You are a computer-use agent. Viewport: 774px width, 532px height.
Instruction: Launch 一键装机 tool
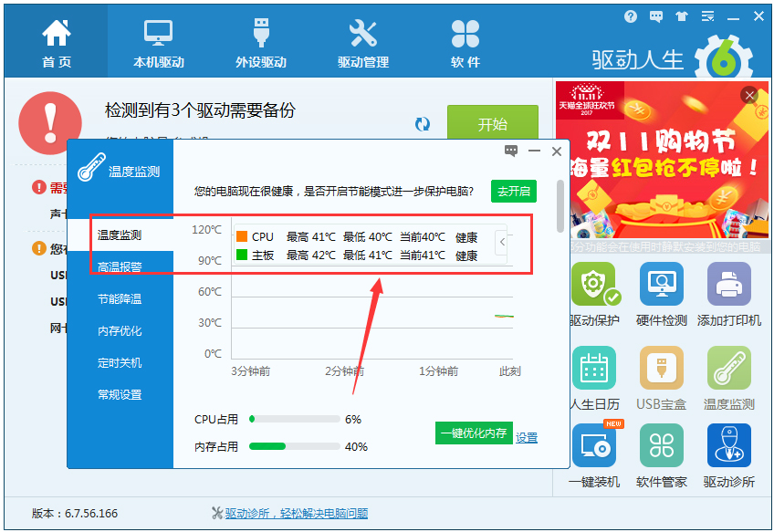[594, 455]
